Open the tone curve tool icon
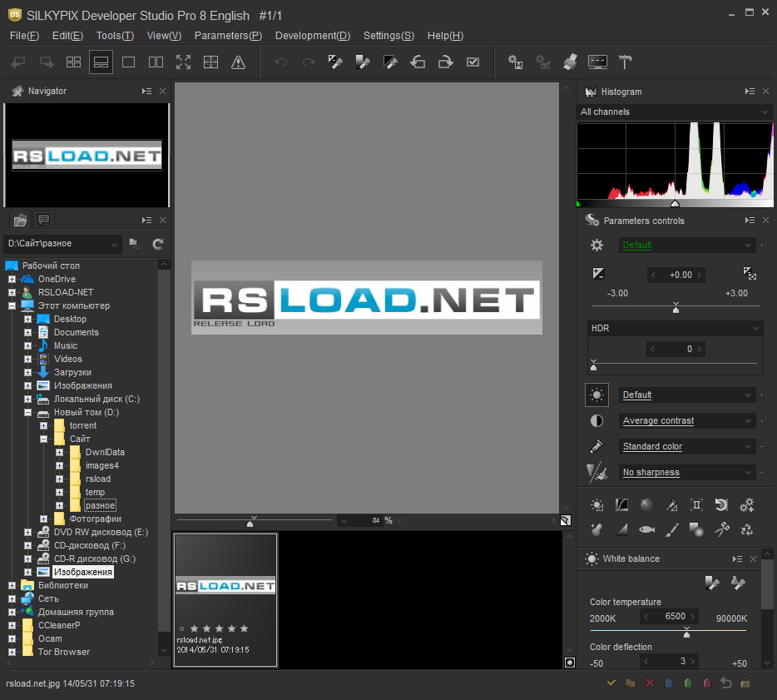This screenshot has height=700, width=777. coord(621,504)
